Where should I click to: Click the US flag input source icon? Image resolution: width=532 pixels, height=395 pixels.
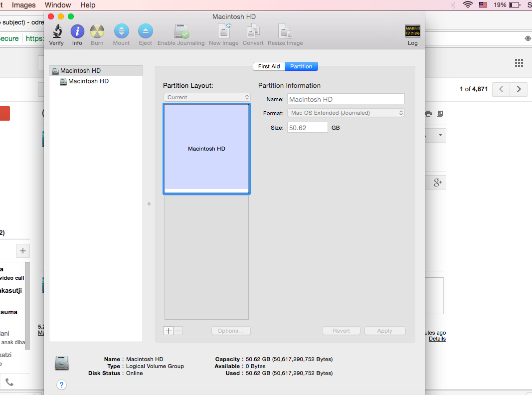(x=483, y=5)
